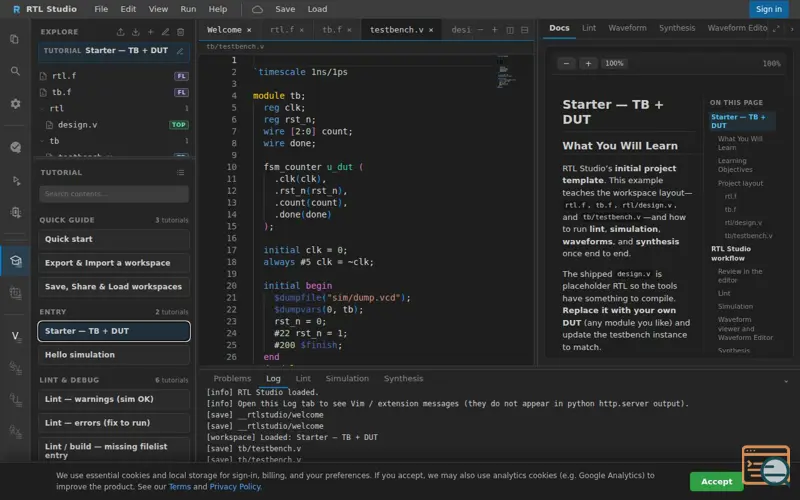Screen dimensions: 800x500
Task: Switch to the Waveform panel tab
Action: (x=628, y=28)
